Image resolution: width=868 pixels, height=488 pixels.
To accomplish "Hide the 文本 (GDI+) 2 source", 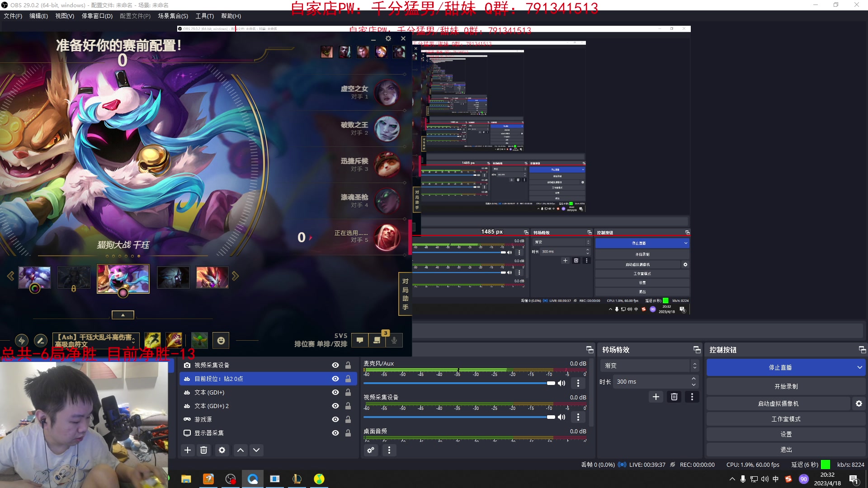I will [x=335, y=406].
